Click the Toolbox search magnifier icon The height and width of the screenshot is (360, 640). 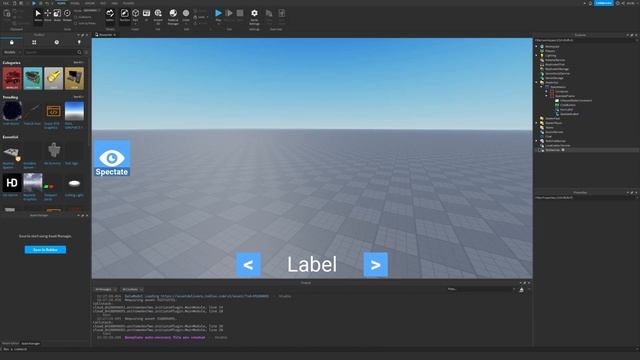pos(79,52)
